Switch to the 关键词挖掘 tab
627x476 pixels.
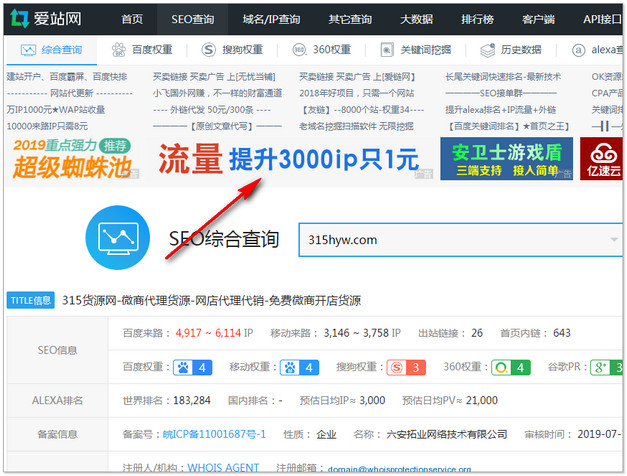pos(425,50)
